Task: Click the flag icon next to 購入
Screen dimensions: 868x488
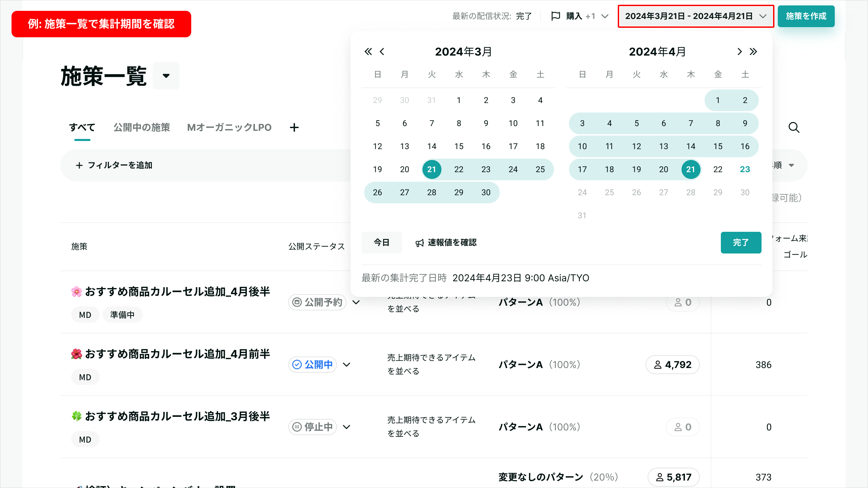Action: pos(556,16)
